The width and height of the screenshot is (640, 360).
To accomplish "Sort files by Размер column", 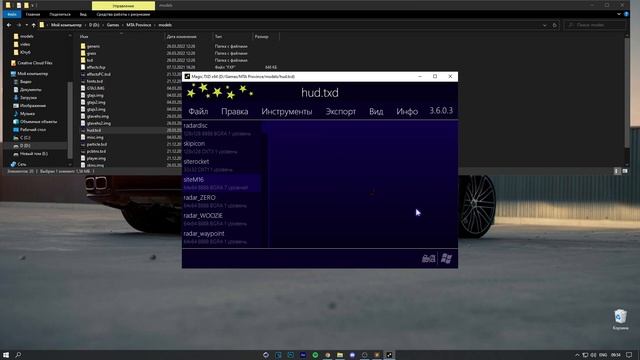I will [262, 37].
